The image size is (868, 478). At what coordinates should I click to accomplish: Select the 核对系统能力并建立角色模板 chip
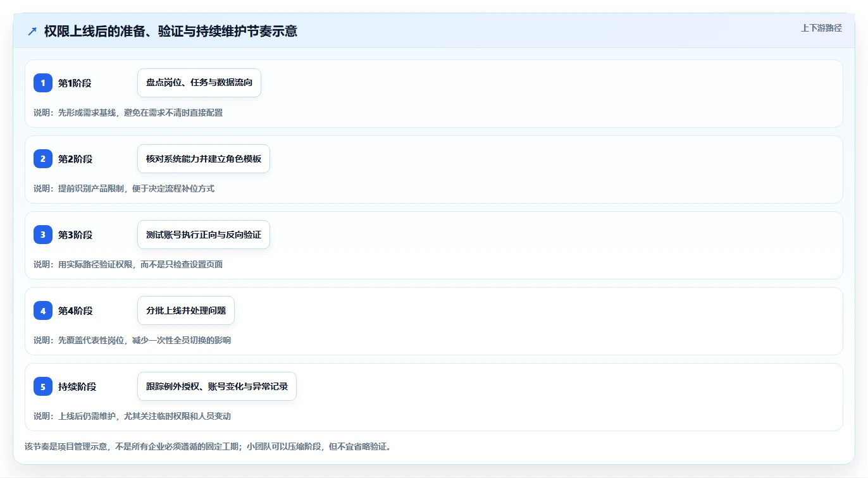coord(204,159)
